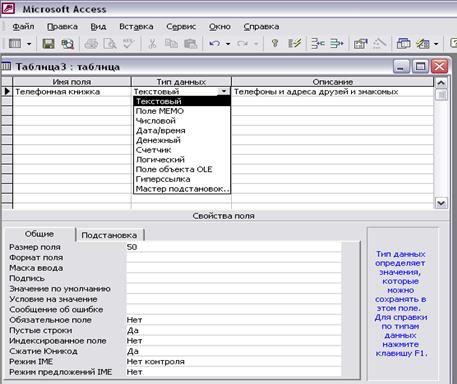The width and height of the screenshot is (457, 384).
Task: Choose Поле объекта OLE data type
Action: pyautogui.click(x=182, y=169)
